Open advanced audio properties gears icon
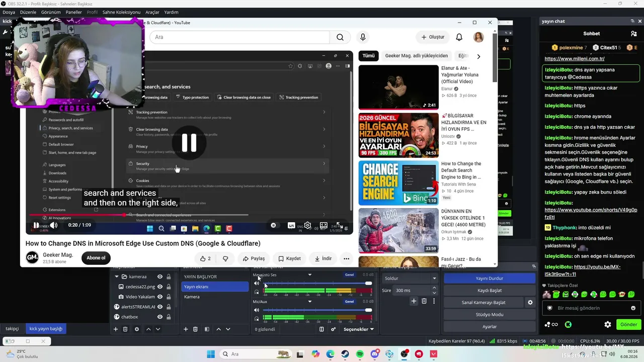This screenshot has width=644, height=362. [x=333, y=329]
